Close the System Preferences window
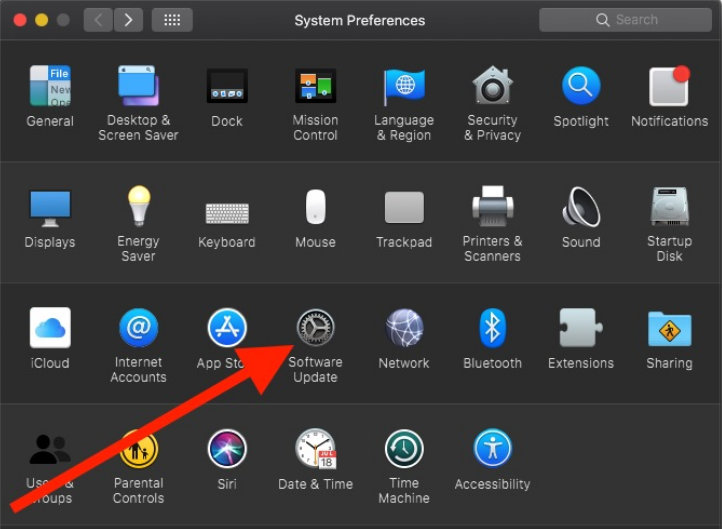This screenshot has height=529, width=722. pos(20,20)
